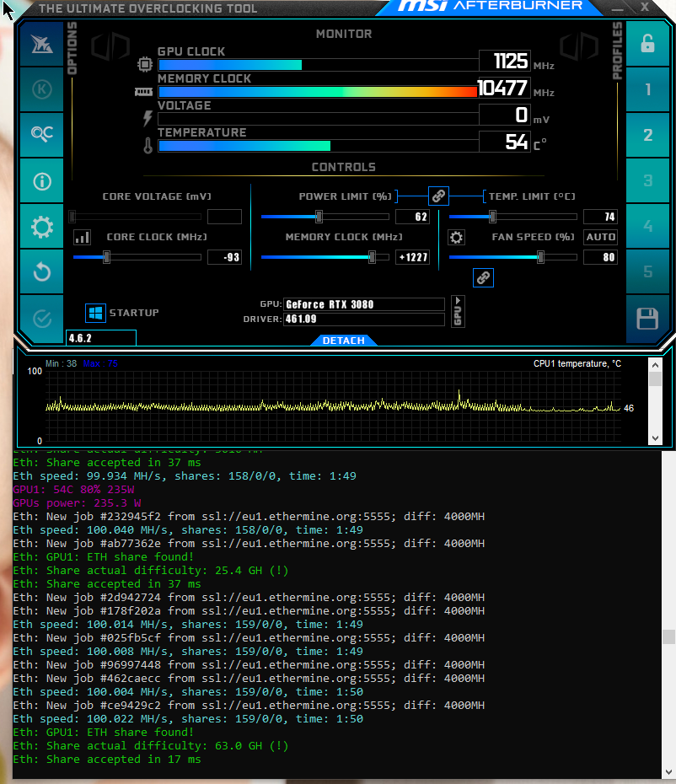The image size is (676, 784).
Task: Click the miner console scroll down arrow
Action: 669,772
